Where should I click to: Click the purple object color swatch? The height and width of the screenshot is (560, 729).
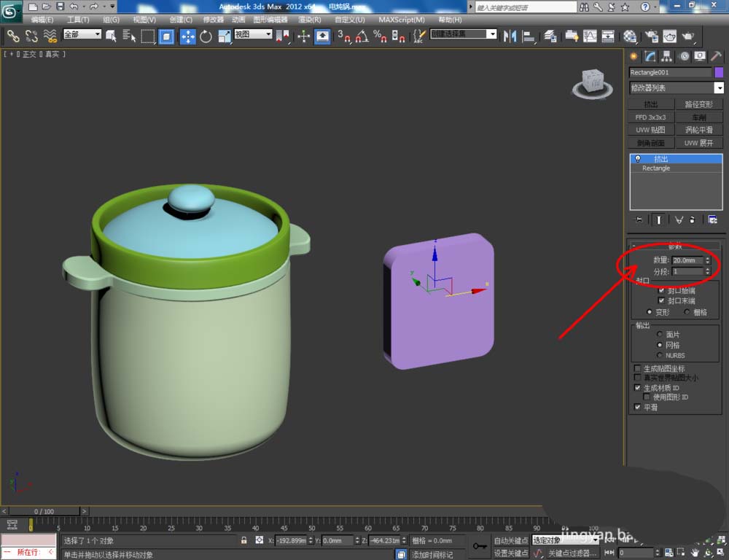coord(718,72)
